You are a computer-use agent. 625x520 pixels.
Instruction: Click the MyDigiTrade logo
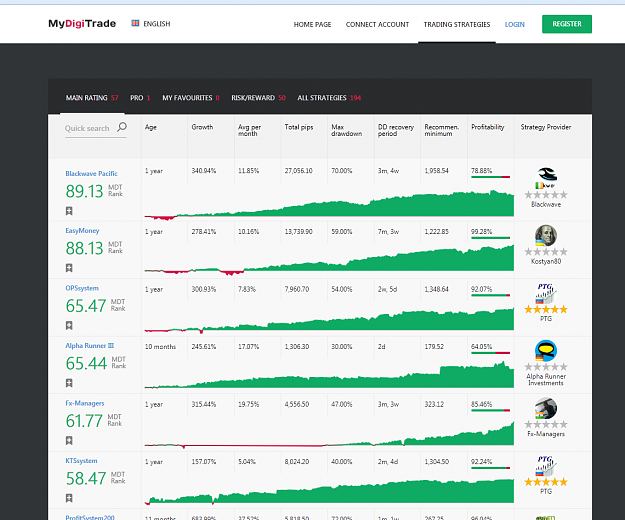coord(82,24)
